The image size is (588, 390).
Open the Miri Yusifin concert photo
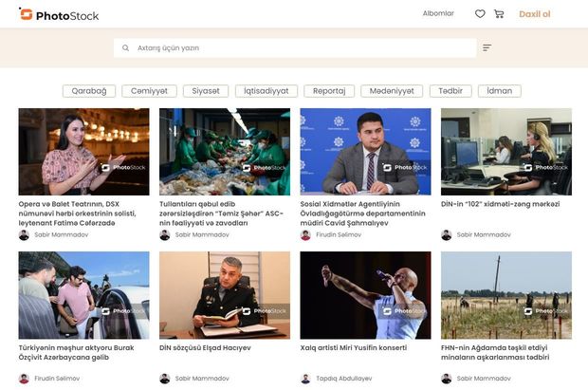pyautogui.click(x=365, y=295)
